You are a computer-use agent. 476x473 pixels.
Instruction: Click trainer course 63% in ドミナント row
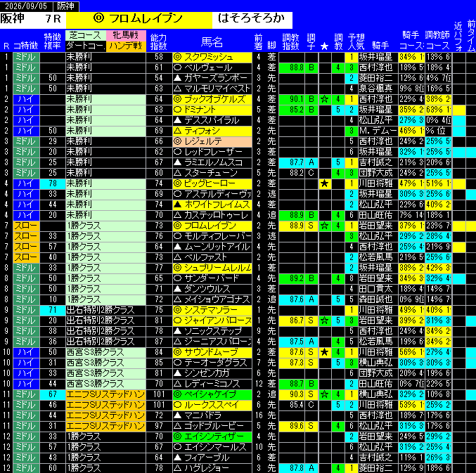[x=438, y=110]
